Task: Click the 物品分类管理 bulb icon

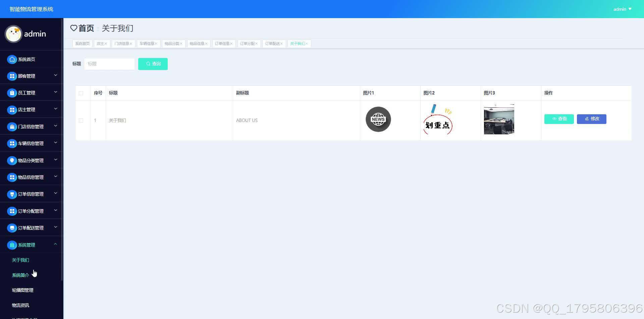Action: point(12,161)
